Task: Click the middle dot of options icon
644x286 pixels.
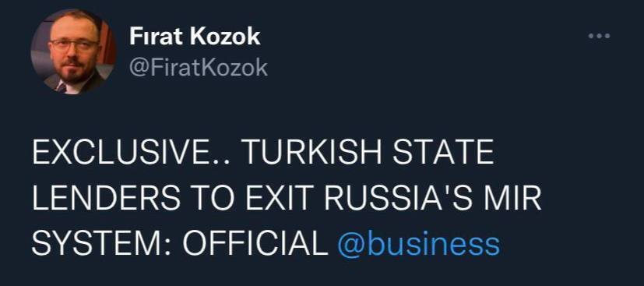Action: tap(600, 36)
